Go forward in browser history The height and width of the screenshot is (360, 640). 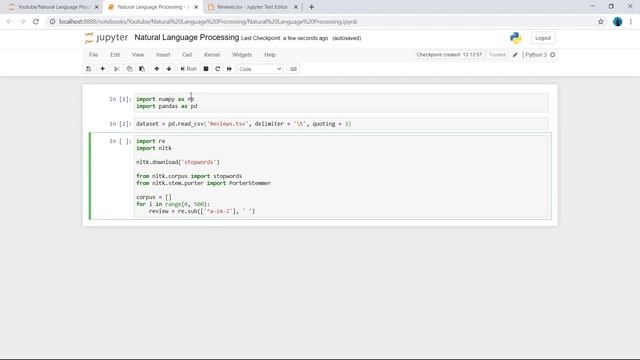click(x=22, y=22)
